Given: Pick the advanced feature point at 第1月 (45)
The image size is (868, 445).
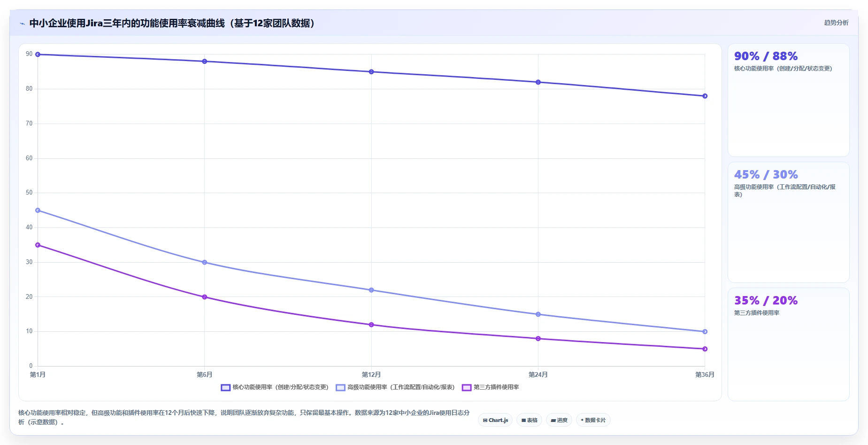Looking at the screenshot, I should tap(38, 211).
